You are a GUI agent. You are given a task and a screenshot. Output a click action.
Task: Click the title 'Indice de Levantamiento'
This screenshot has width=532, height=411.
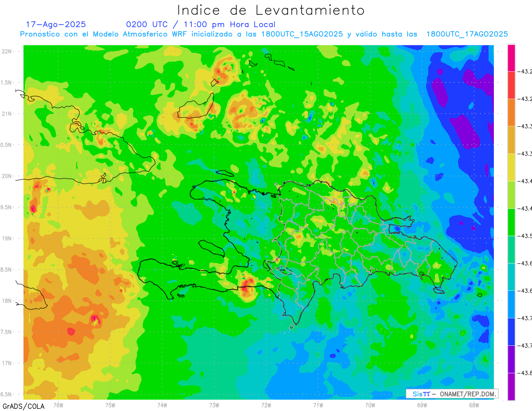point(271,10)
